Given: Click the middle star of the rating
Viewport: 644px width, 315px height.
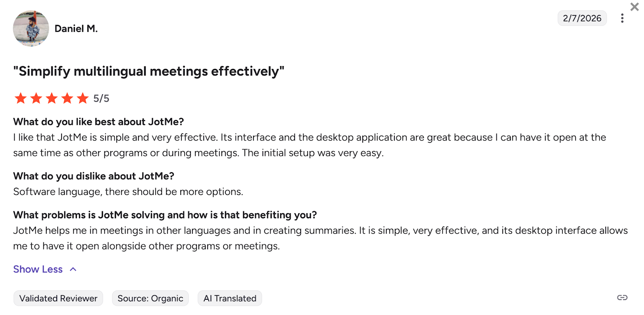Looking at the screenshot, I should click(x=52, y=98).
